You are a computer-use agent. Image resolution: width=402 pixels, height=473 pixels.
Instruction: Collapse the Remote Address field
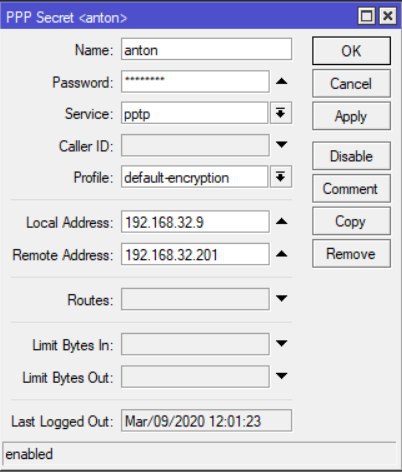pyautogui.click(x=282, y=254)
